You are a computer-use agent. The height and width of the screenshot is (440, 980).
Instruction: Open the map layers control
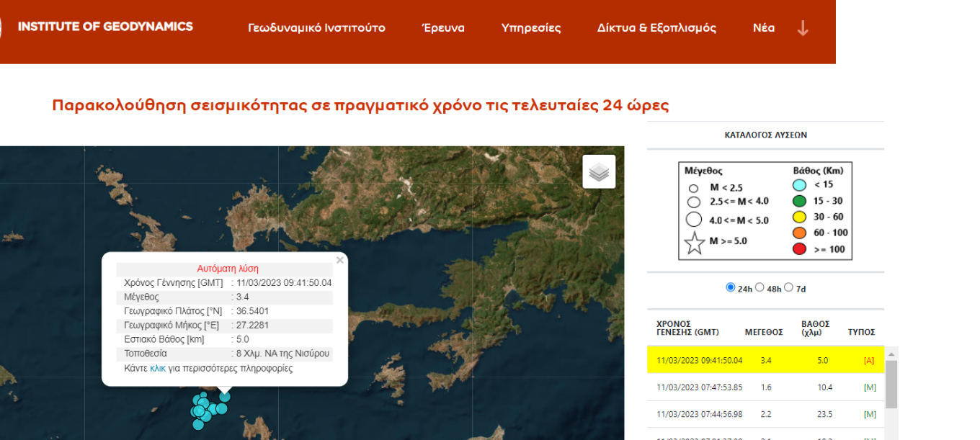[599, 171]
